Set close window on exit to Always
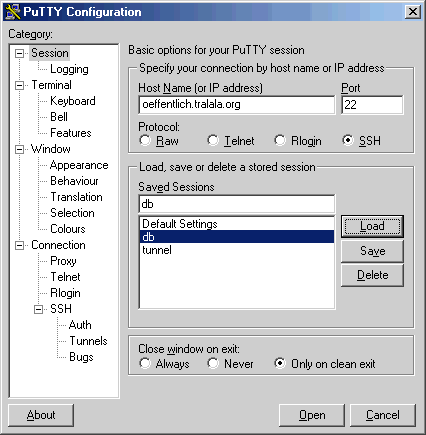The width and height of the screenshot is (426, 435). (x=145, y=363)
